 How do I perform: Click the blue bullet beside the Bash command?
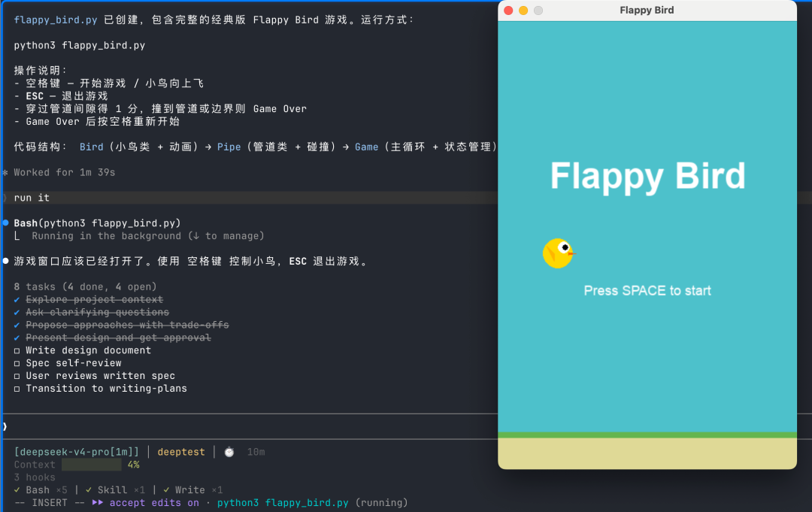(x=6, y=223)
